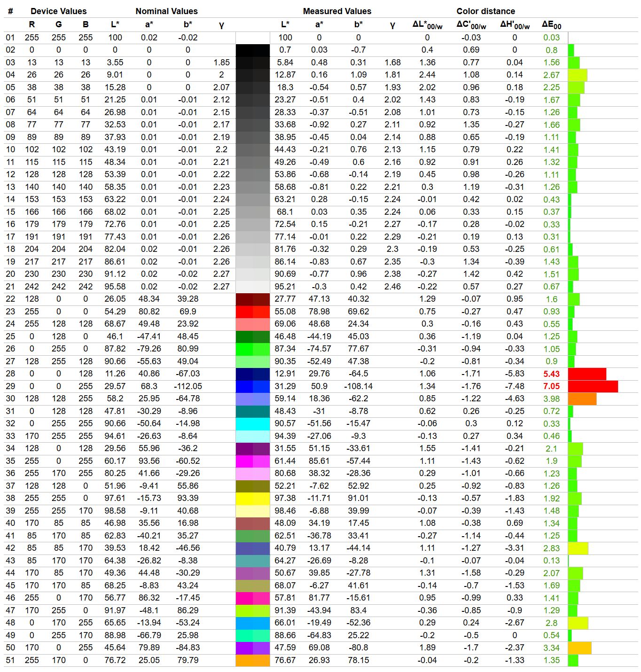Viewport: 641px width, 672px height.
Task: Click the ΔL* value 2.44
Action: click(427, 75)
